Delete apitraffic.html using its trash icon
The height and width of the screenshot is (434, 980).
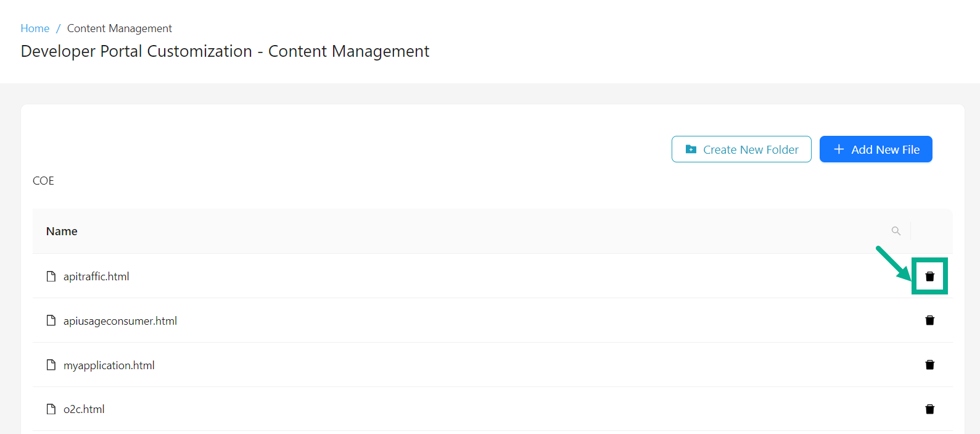(x=929, y=276)
